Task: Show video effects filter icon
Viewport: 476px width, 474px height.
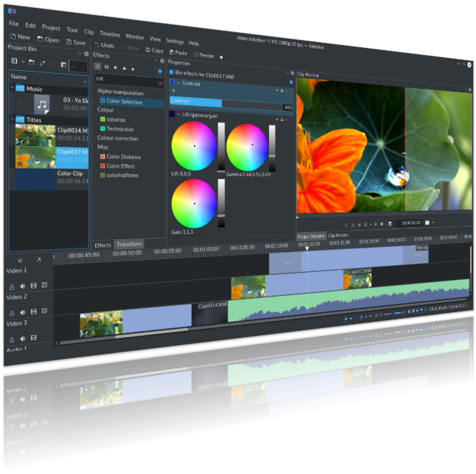Action: point(107,67)
